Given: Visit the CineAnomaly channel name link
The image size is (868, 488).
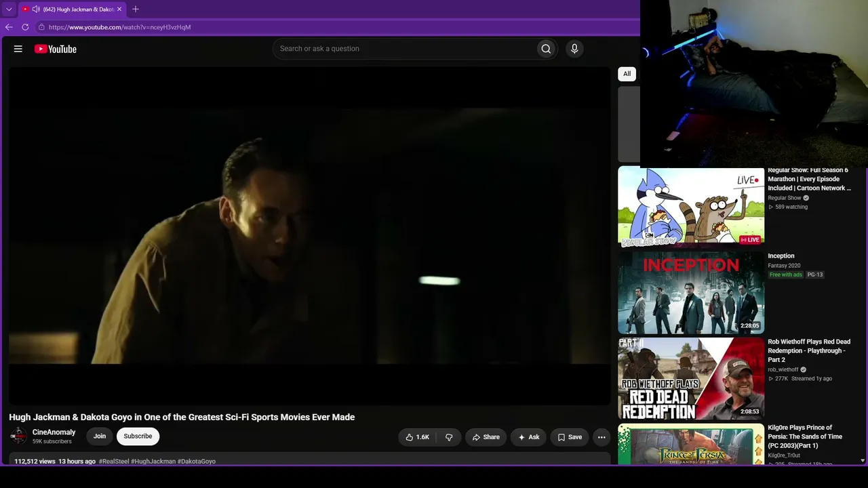Looking at the screenshot, I should [54, 432].
